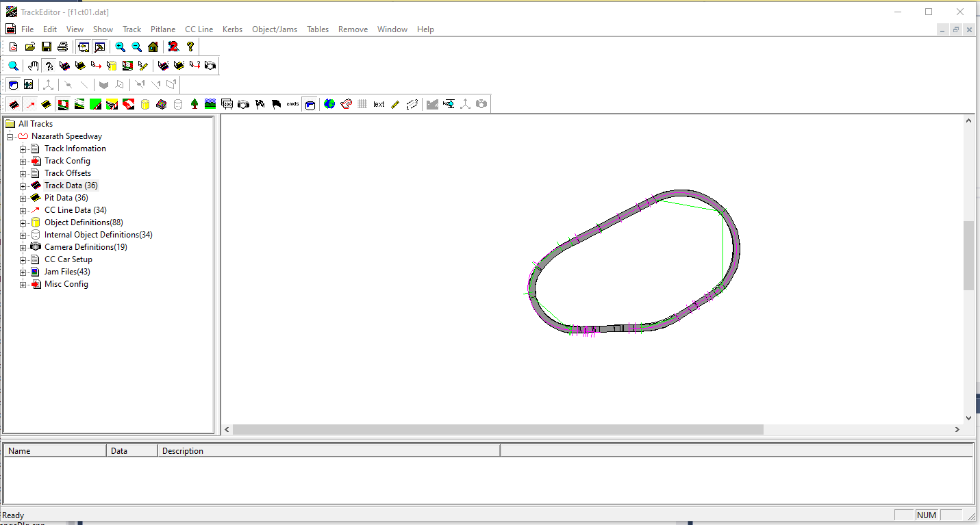The image size is (980, 525).
Task: Click the cmds toolbar icon
Action: click(x=292, y=104)
